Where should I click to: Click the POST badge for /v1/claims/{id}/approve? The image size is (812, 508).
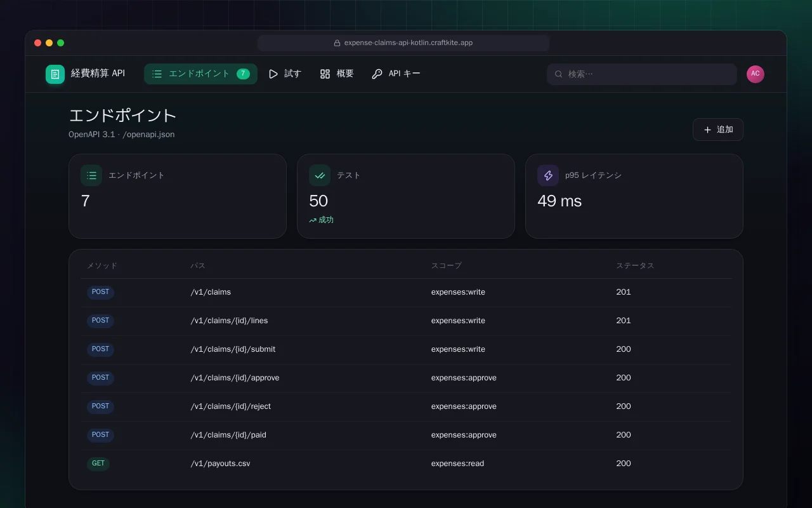[100, 378]
